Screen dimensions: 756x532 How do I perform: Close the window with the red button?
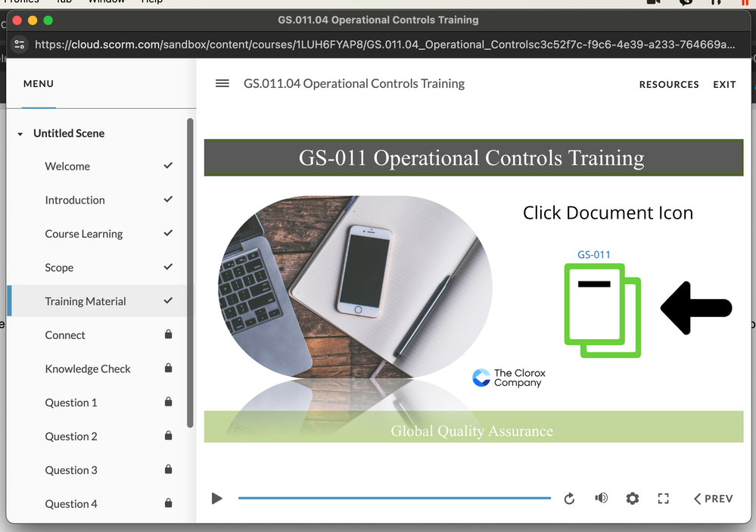pos(17,20)
